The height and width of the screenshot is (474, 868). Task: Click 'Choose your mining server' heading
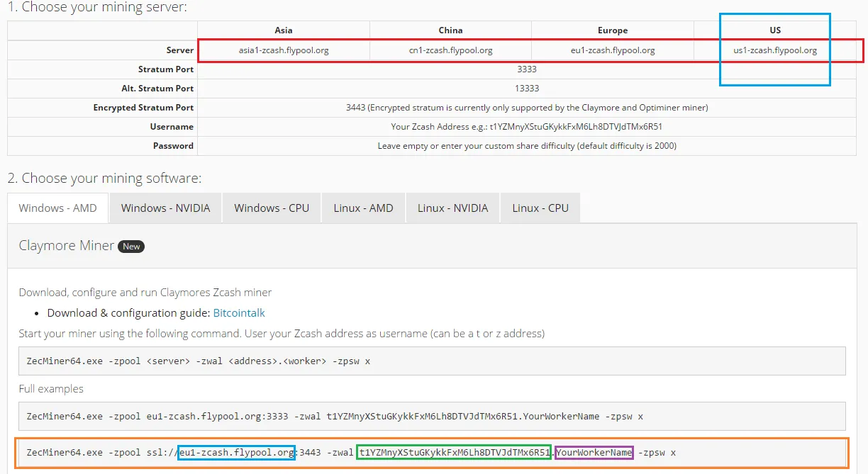tap(98, 8)
